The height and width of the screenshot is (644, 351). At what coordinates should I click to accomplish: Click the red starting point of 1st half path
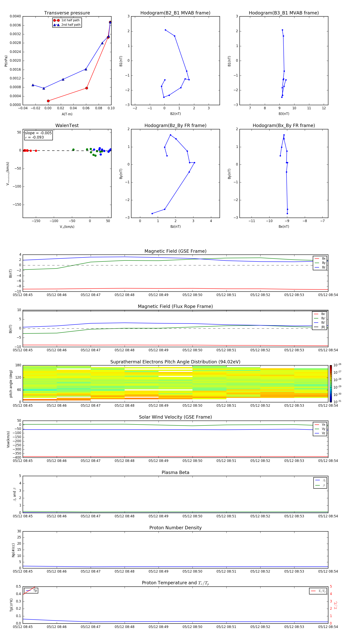point(48,101)
